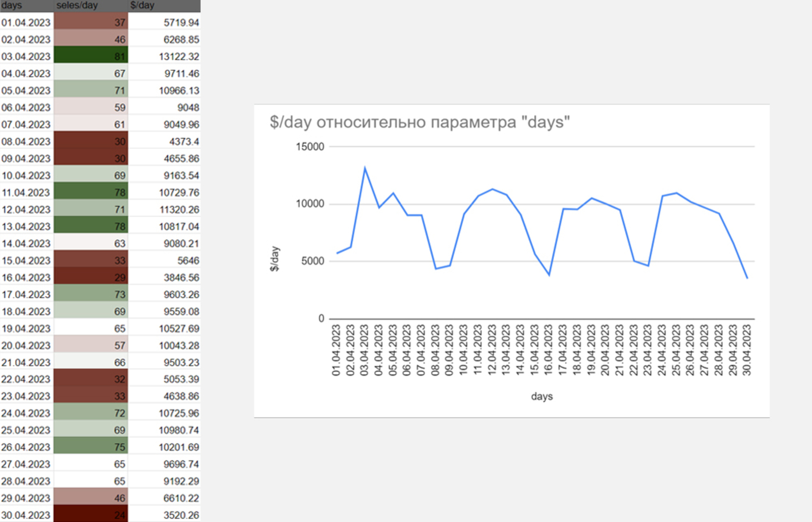Select the dark red cell with value 24
The width and height of the screenshot is (812, 522).
(x=90, y=515)
